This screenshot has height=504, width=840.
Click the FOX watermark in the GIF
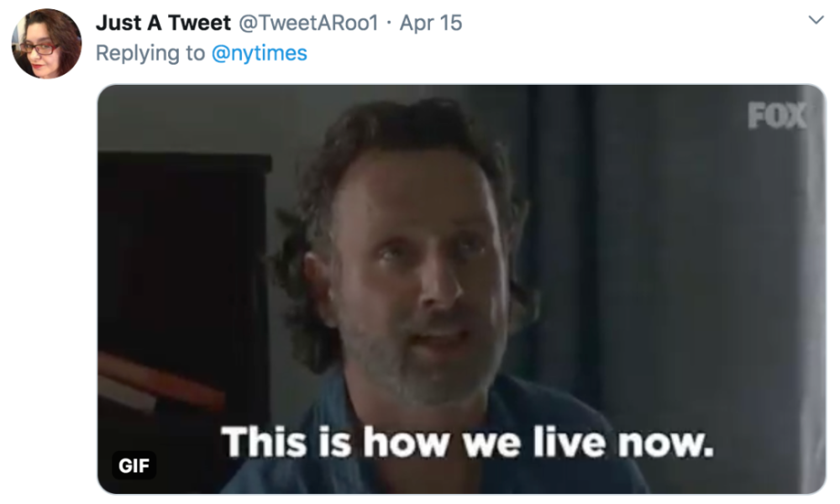(777, 115)
